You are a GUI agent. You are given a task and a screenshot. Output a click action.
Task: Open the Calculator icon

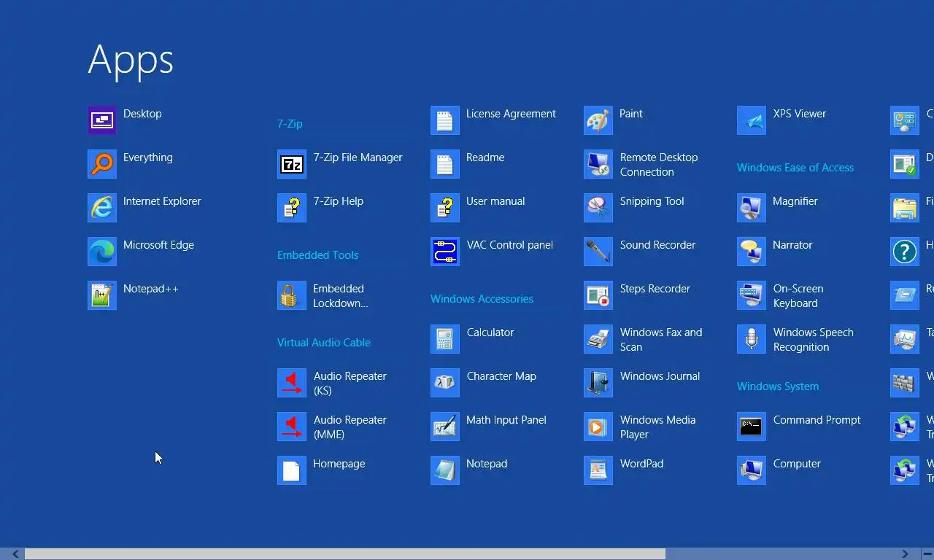(x=445, y=339)
